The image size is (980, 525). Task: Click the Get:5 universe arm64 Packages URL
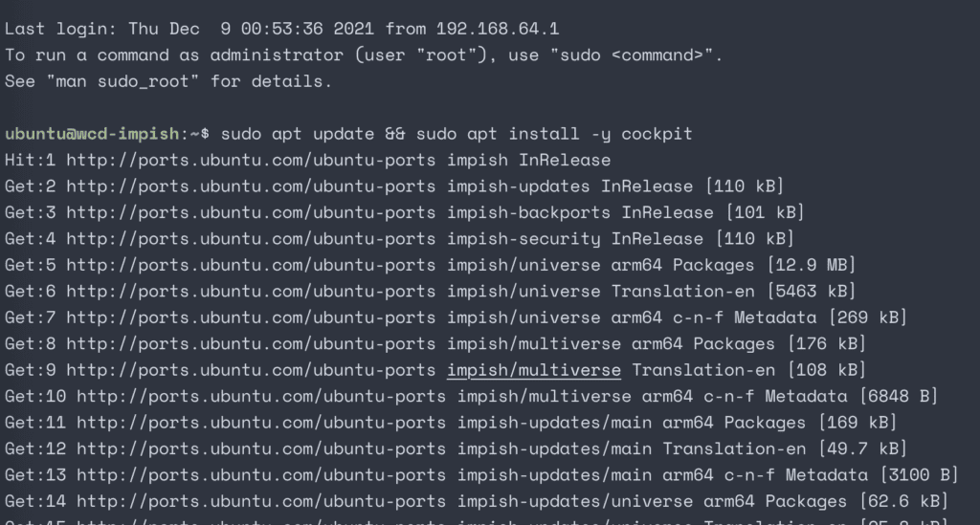click(x=251, y=265)
